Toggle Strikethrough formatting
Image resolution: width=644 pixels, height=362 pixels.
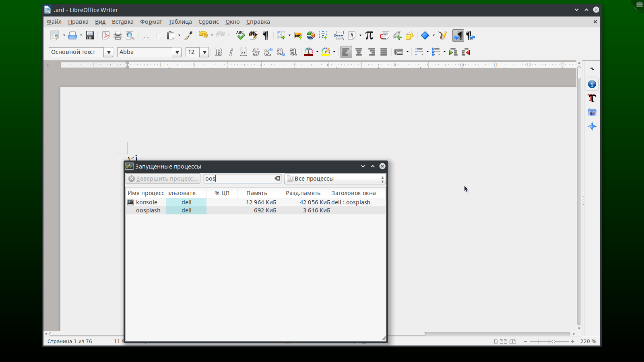coord(256,52)
